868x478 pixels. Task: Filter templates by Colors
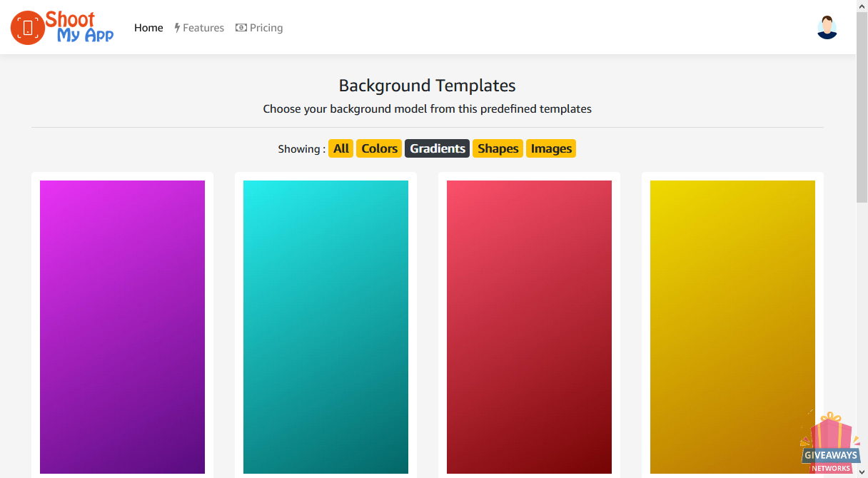(x=379, y=148)
